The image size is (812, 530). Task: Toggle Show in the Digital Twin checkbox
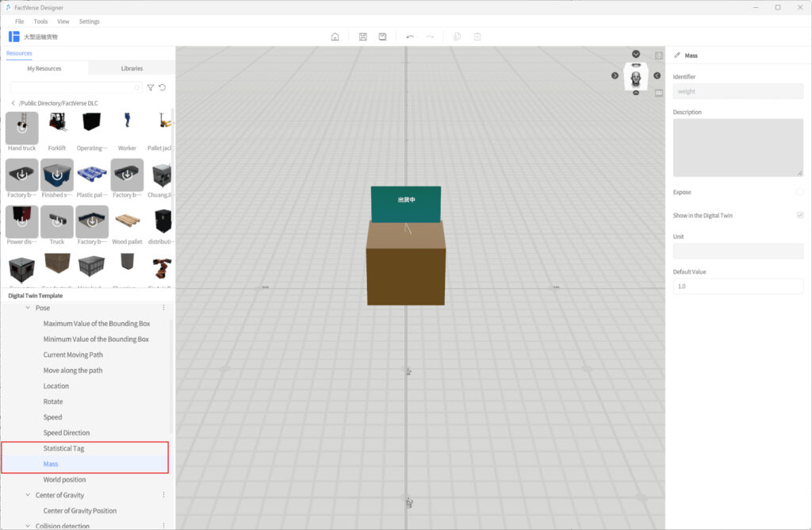click(800, 215)
